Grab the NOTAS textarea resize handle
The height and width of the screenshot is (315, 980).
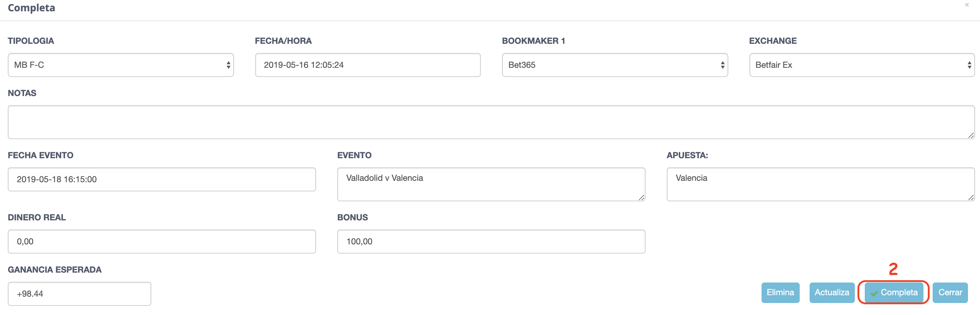pyautogui.click(x=971, y=135)
